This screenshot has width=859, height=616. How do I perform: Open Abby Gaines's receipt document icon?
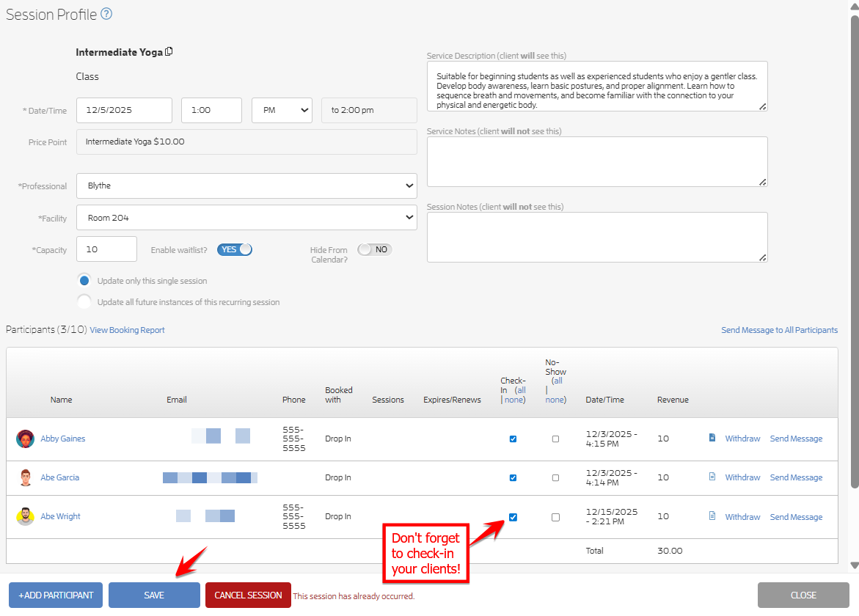pyautogui.click(x=712, y=438)
